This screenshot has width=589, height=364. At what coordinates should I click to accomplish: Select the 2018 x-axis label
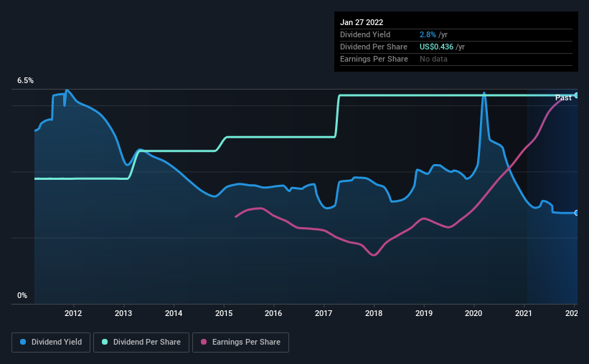(x=374, y=313)
